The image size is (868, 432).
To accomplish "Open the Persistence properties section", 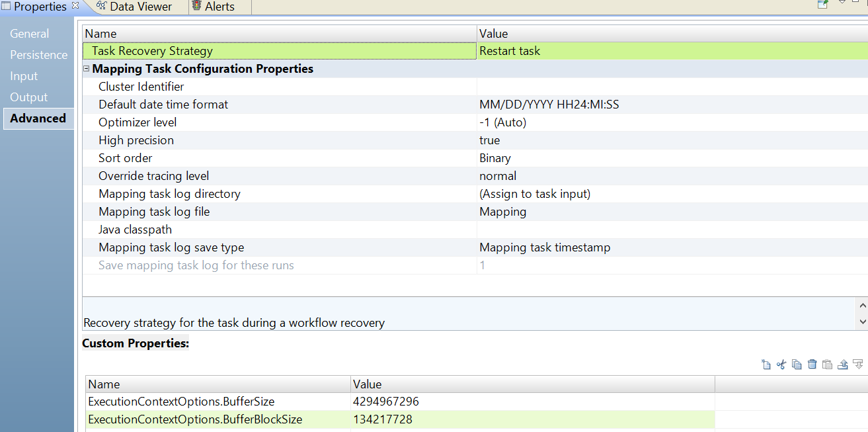I will (38, 55).
